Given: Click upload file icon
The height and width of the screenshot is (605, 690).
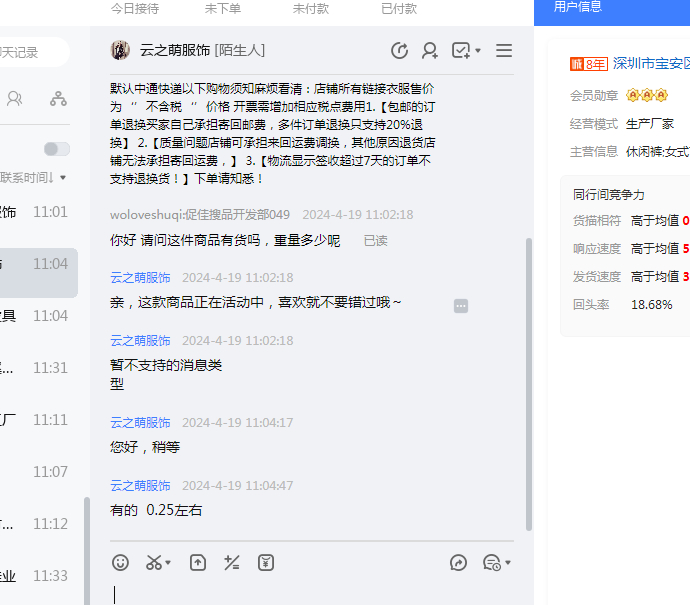Looking at the screenshot, I should coord(198,562).
